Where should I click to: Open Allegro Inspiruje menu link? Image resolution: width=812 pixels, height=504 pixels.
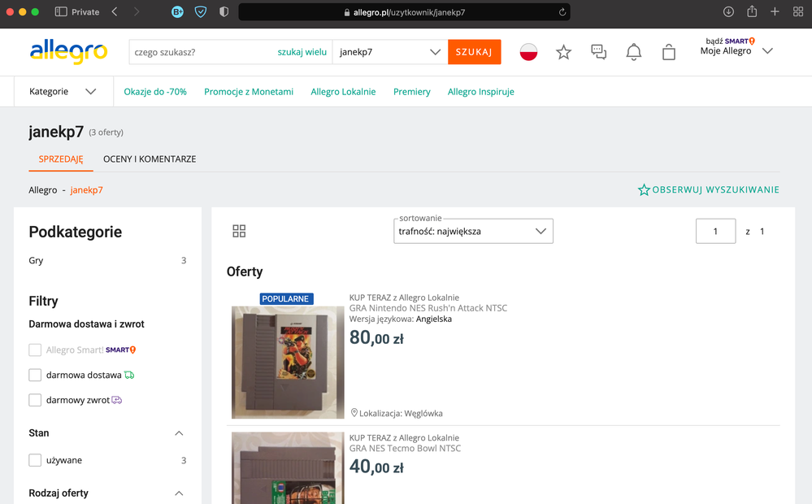[x=481, y=92]
